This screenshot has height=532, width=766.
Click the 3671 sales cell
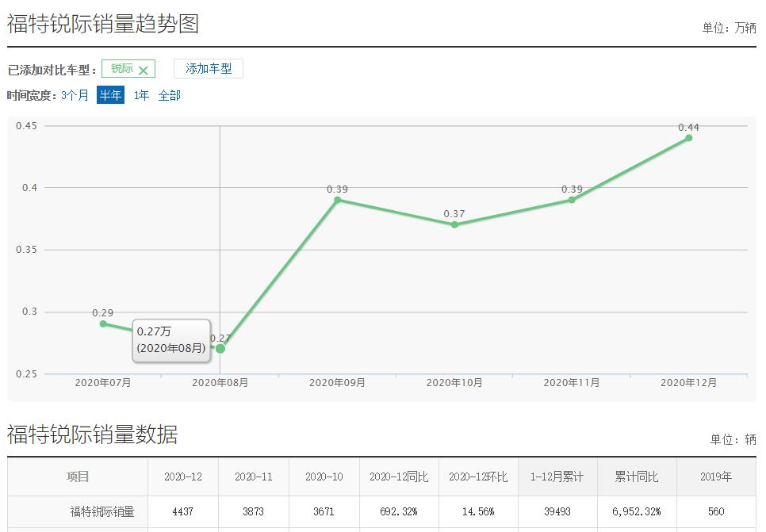(324, 511)
